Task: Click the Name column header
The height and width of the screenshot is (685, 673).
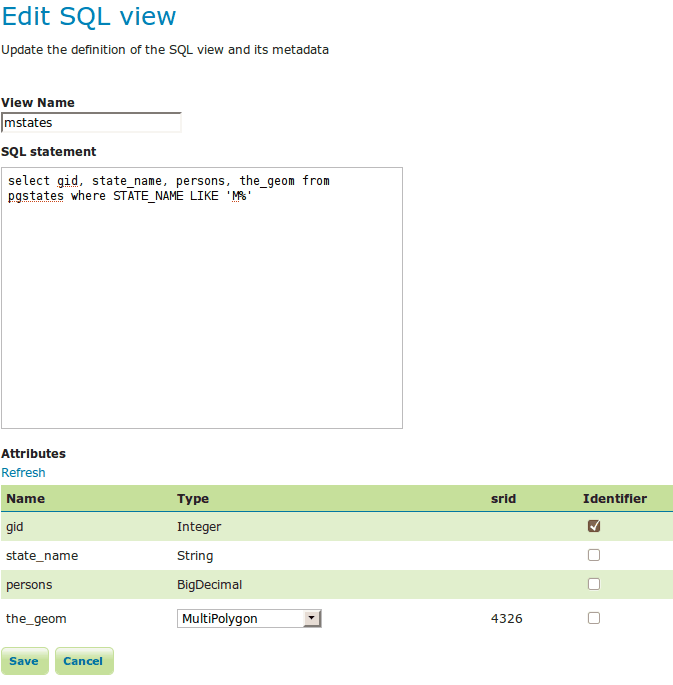Action: pyautogui.click(x=26, y=498)
